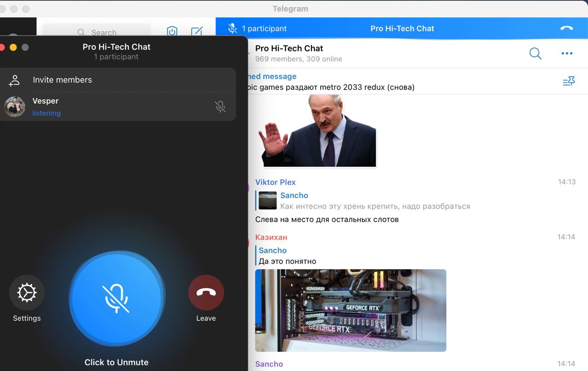Open Sancho's replied message in Viktor's post

pyautogui.click(x=363, y=200)
